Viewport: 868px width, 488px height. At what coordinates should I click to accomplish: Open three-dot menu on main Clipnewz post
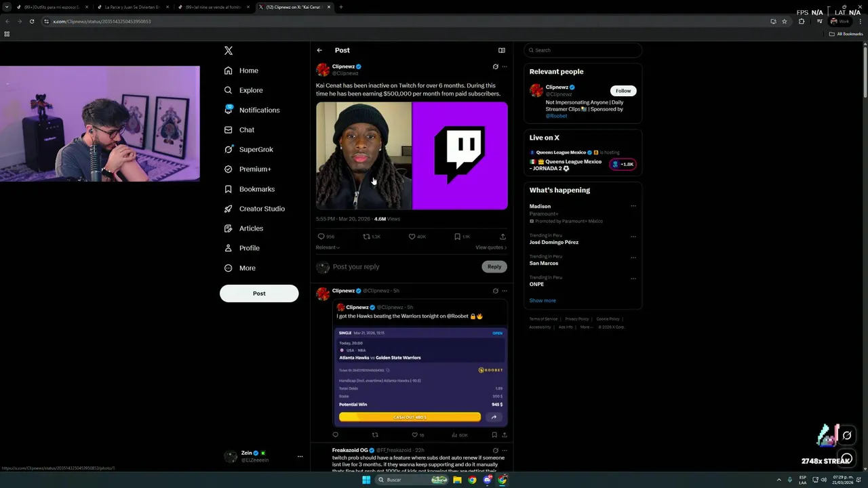[x=504, y=66]
